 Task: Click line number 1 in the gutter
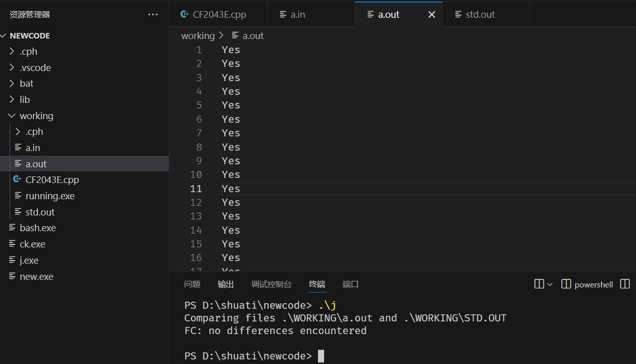pyautogui.click(x=199, y=50)
